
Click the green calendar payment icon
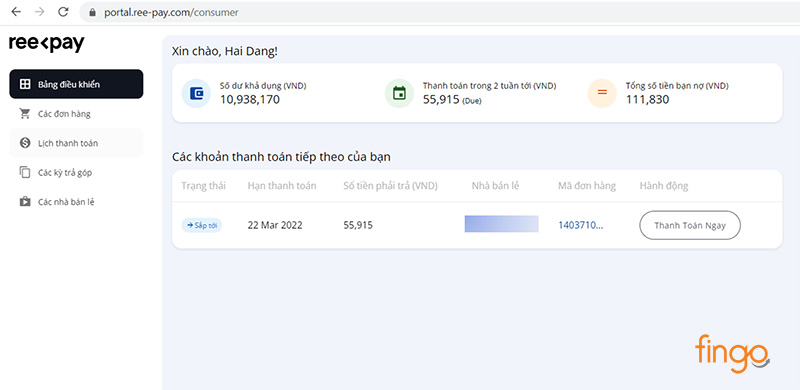point(399,93)
